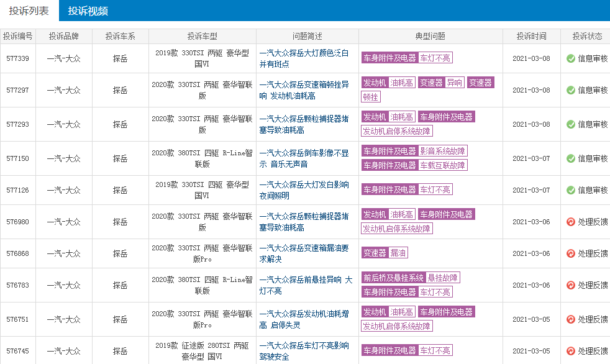Click the 投诉状态 column header
This screenshot has width=610, height=364.
[586, 36]
